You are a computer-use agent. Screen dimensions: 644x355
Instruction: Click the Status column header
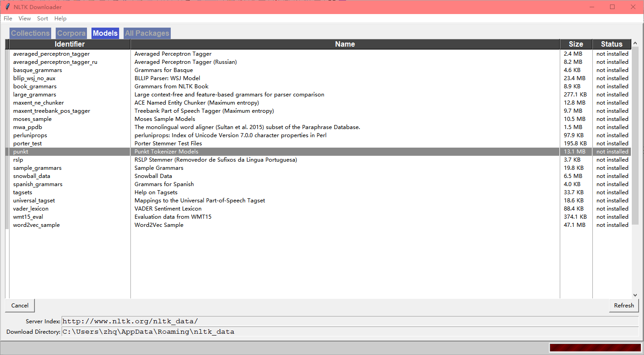point(612,44)
